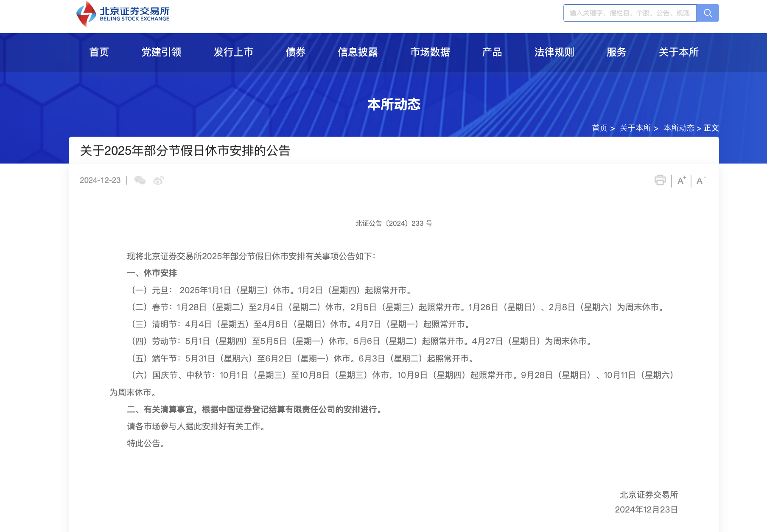Decrease font size with A- icon
Screen dimensions: 767x532
coord(701,181)
